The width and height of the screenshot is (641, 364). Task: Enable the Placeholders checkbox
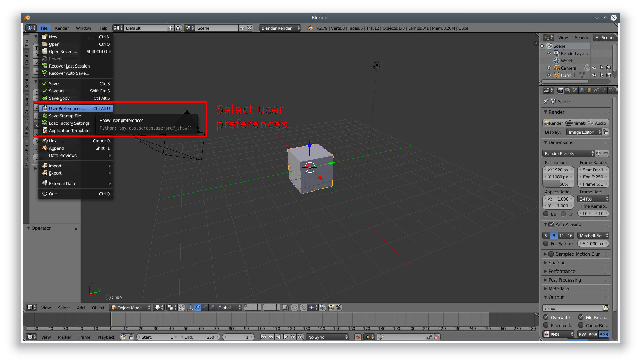point(546,325)
